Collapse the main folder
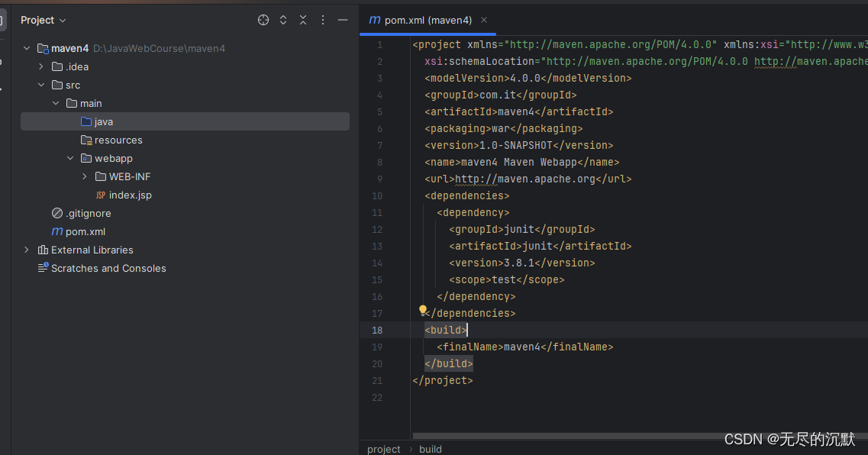Viewport: 868px width, 455px height. pyautogui.click(x=56, y=103)
